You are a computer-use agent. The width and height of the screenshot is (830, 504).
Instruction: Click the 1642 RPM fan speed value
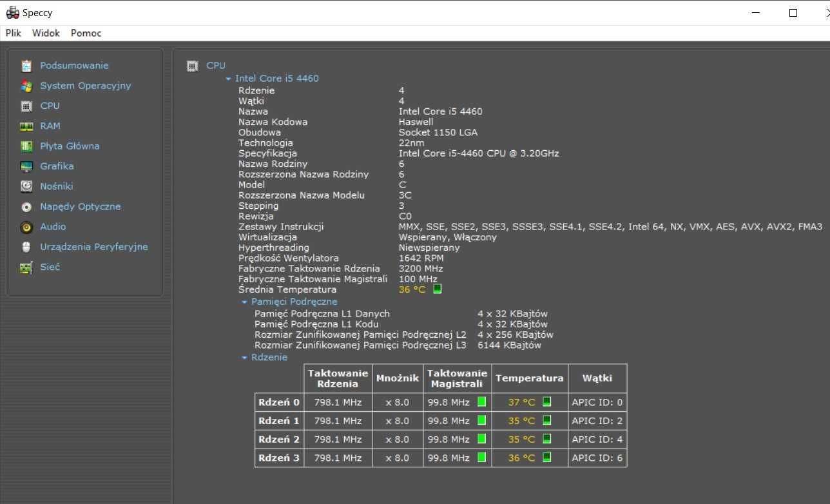pyautogui.click(x=421, y=258)
